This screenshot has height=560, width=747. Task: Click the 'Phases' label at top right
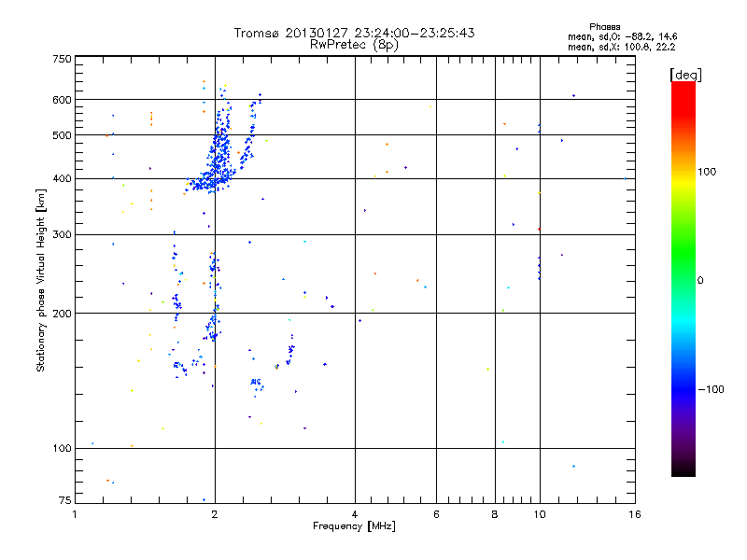[604, 27]
